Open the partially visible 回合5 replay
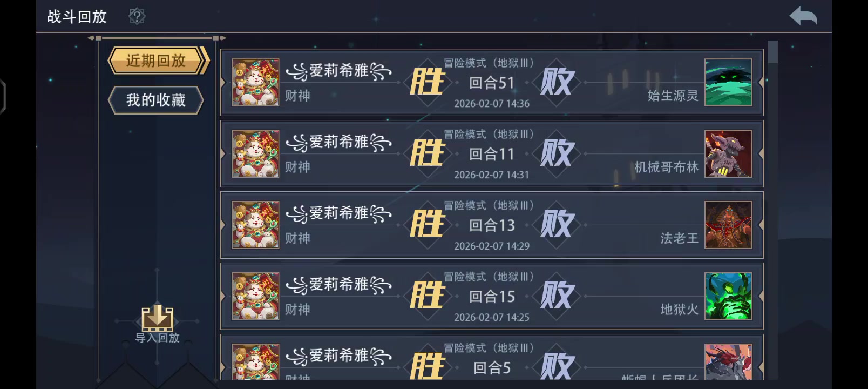868x389 pixels. pyautogui.click(x=492, y=357)
